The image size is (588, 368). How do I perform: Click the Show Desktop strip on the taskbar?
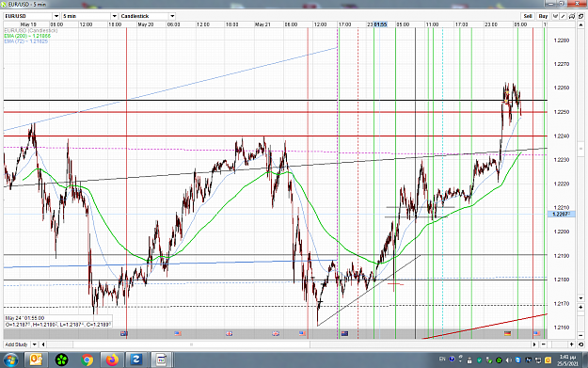[x=584, y=360]
